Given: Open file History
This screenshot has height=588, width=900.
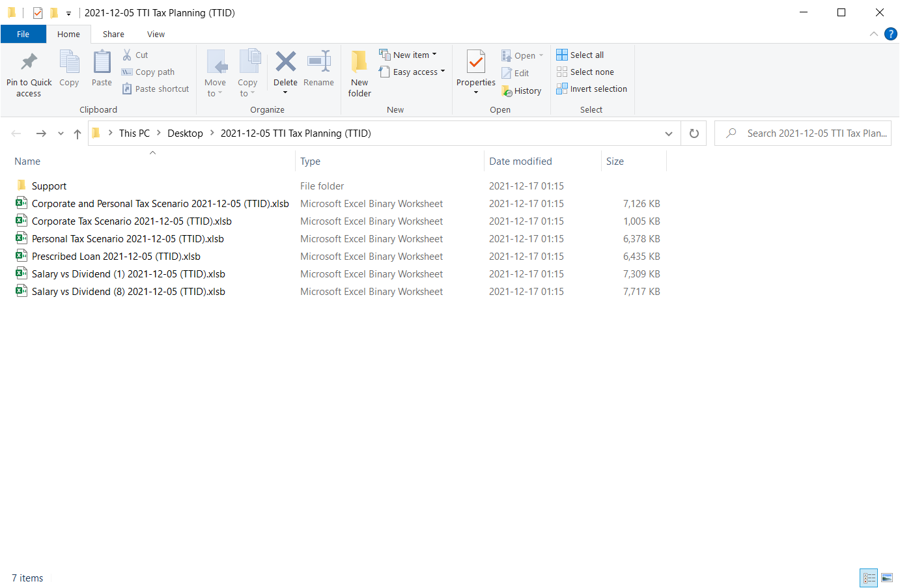Looking at the screenshot, I should coord(522,91).
